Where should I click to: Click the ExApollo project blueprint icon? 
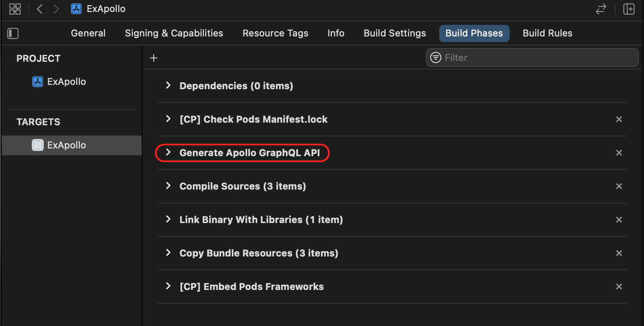[x=38, y=81]
